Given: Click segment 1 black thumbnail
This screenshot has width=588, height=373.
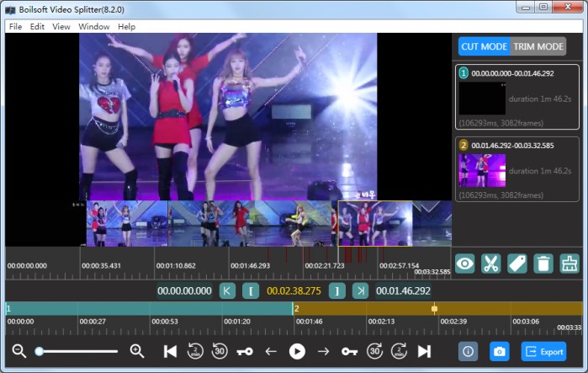Looking at the screenshot, I should (482, 99).
